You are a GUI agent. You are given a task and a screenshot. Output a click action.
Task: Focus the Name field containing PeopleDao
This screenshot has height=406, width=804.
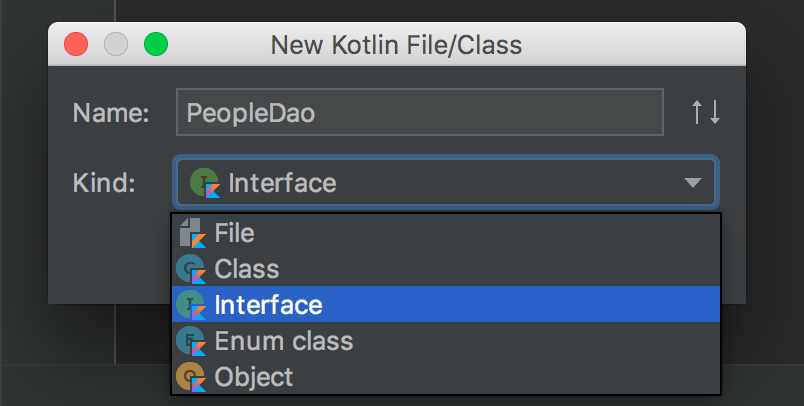coord(420,112)
